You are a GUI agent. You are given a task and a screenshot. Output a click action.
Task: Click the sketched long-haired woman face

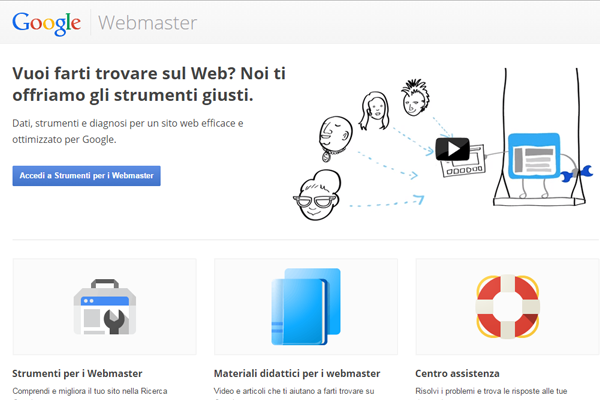pos(375,111)
